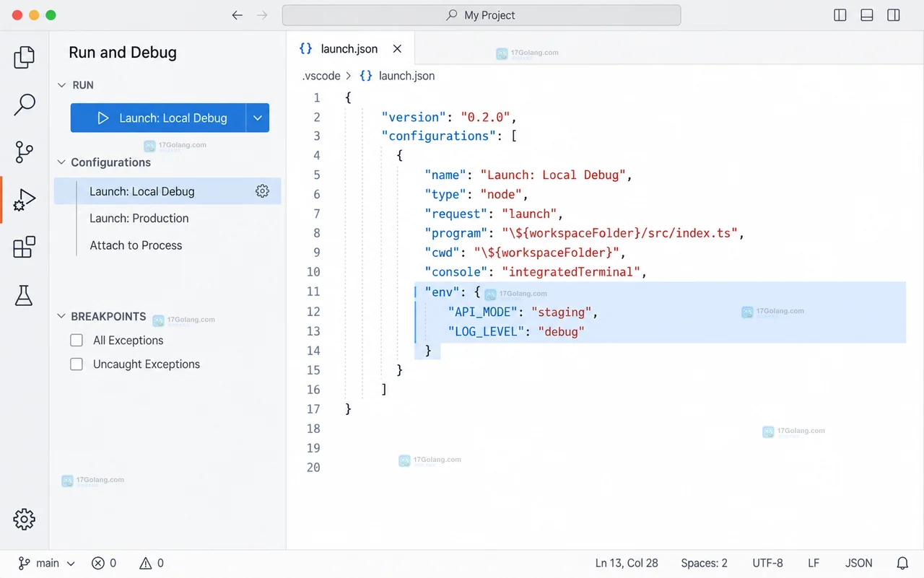This screenshot has height=578, width=924.
Task: Open the Testing flask icon
Action: [x=25, y=295]
